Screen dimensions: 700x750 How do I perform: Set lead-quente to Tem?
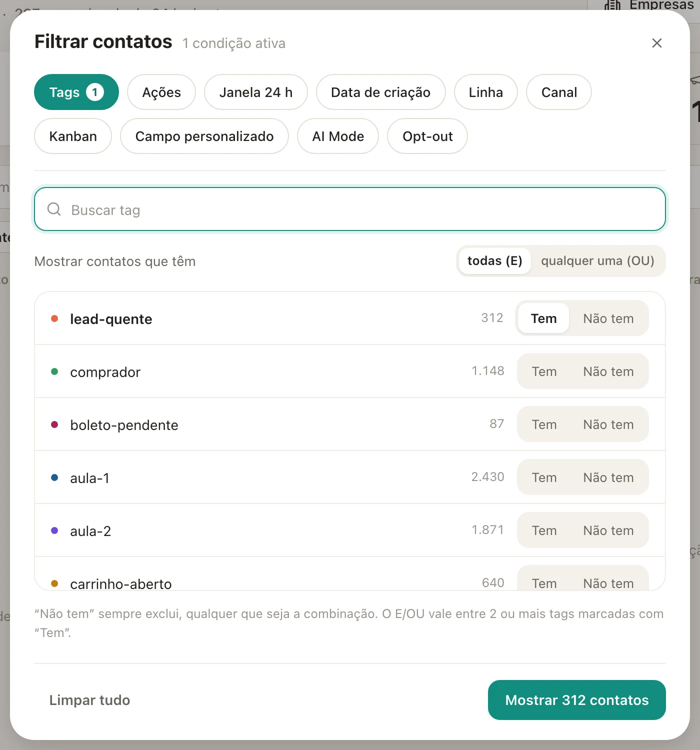click(543, 318)
